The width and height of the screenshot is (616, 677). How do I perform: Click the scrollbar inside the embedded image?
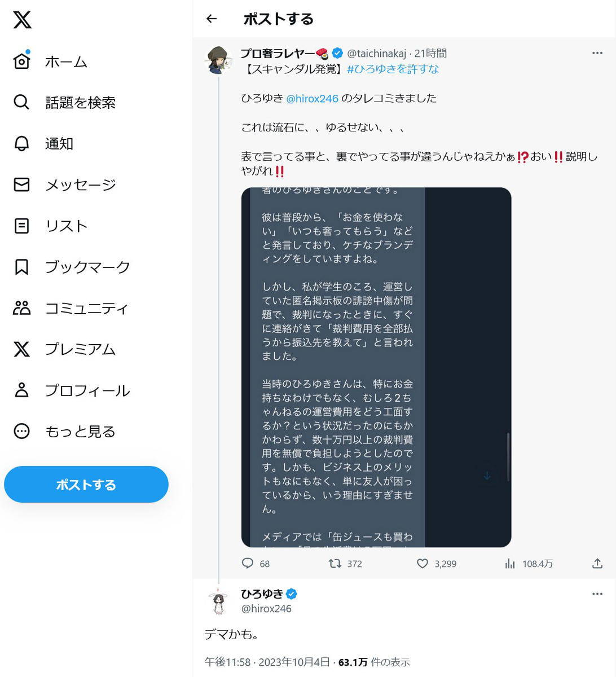[x=508, y=457]
